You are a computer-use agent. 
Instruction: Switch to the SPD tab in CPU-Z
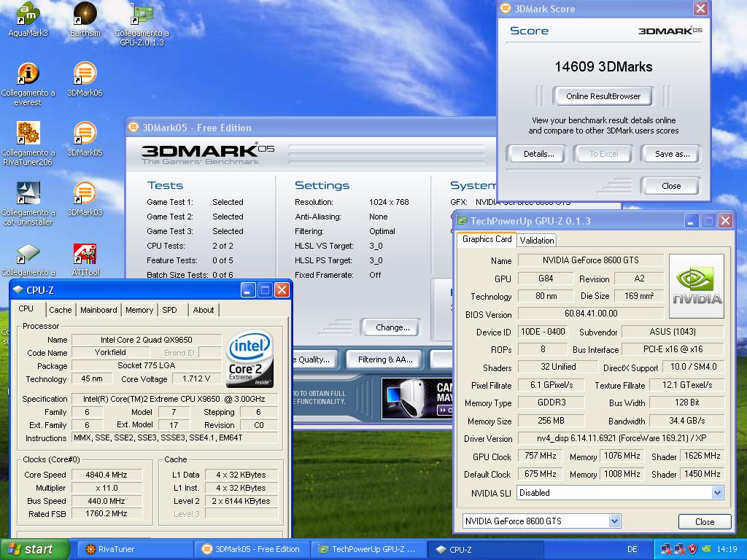pyautogui.click(x=169, y=310)
